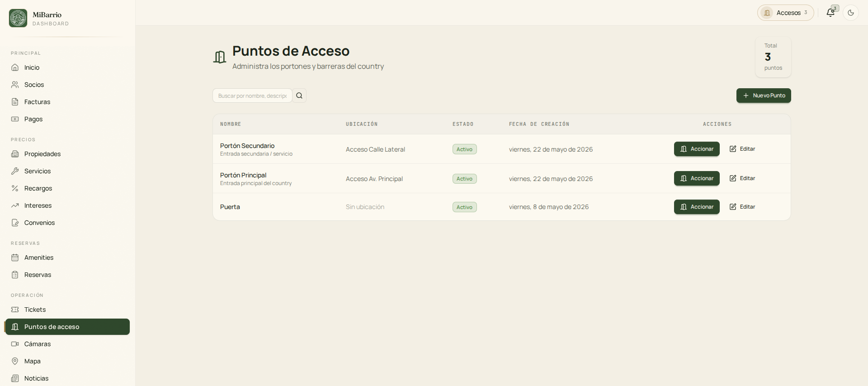This screenshot has height=386, width=868.
Task: Edit the Puerta row
Action: click(742, 207)
